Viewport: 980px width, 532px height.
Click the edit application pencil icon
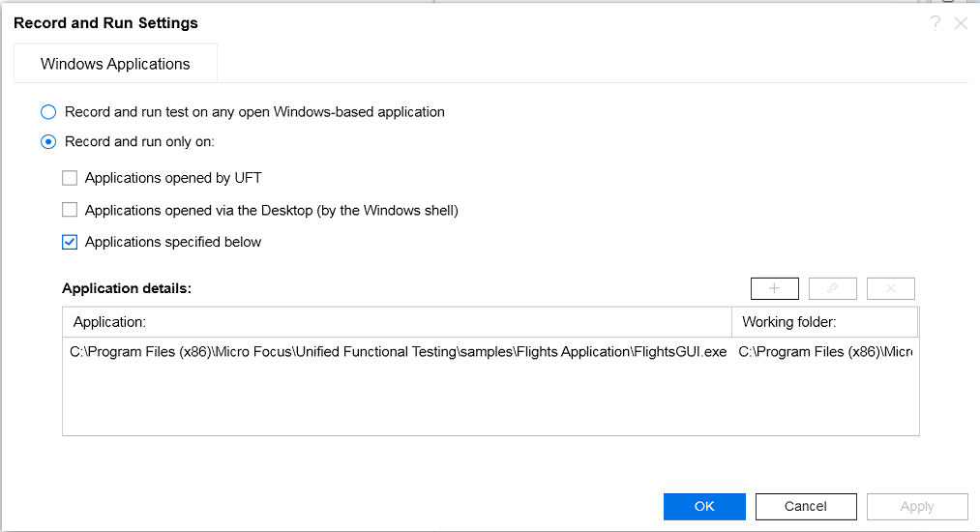click(x=832, y=288)
